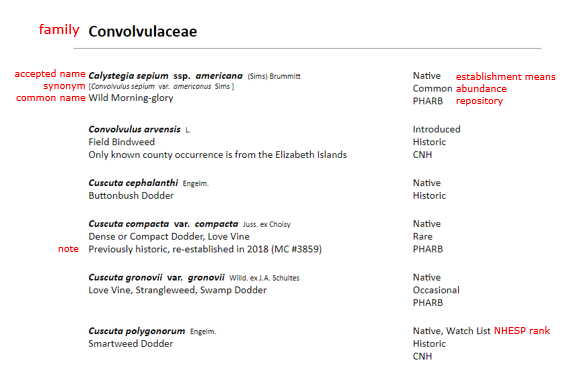Click the Convolvulaceae family heading
The image size is (587, 375).
[143, 31]
